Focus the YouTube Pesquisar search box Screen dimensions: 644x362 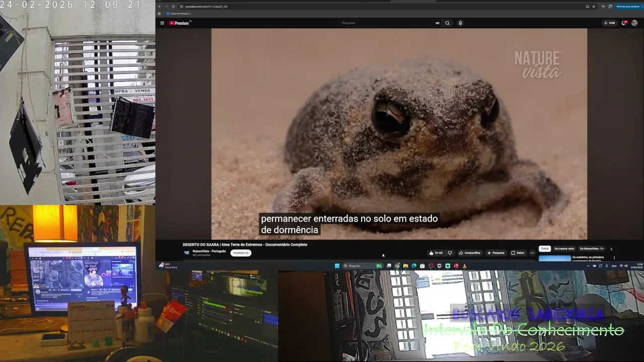coord(386,23)
